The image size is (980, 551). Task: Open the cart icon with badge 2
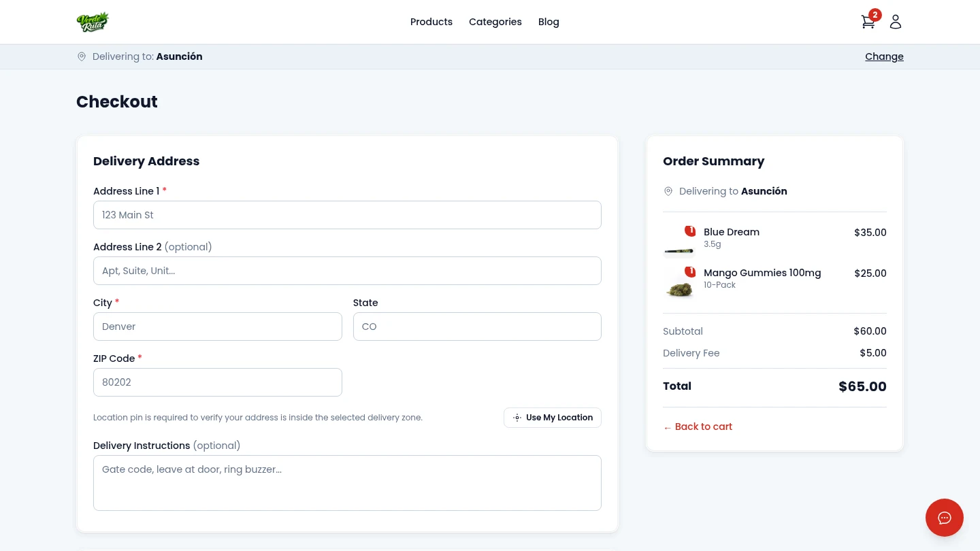(x=868, y=22)
